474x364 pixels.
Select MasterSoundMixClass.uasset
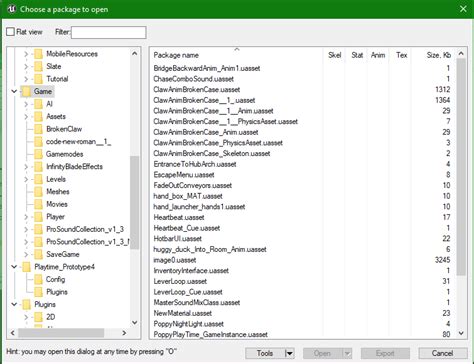coord(197,303)
